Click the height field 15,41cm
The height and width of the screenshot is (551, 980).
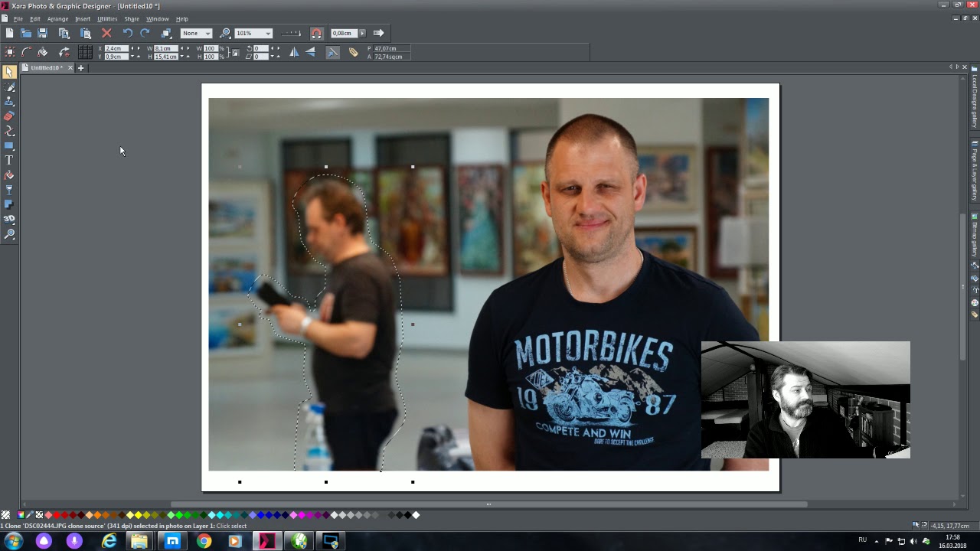pyautogui.click(x=165, y=57)
